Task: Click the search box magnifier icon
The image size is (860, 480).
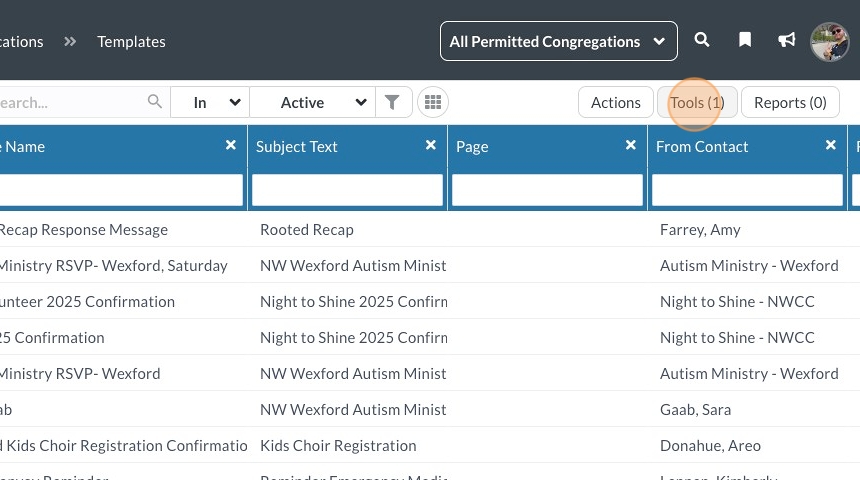Action: coord(155,102)
